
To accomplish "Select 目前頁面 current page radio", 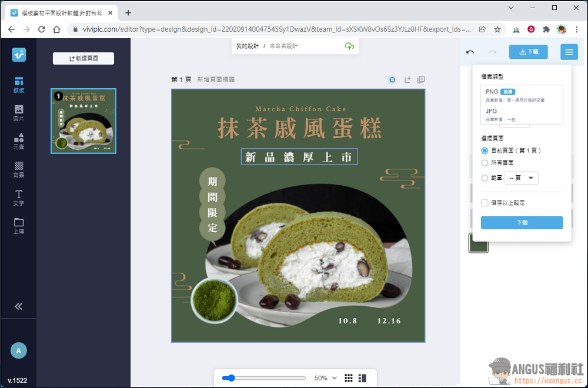I will pyautogui.click(x=485, y=150).
